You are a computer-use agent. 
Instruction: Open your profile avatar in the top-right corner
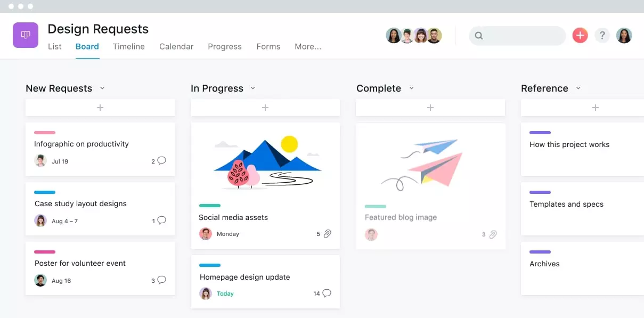pyautogui.click(x=624, y=36)
